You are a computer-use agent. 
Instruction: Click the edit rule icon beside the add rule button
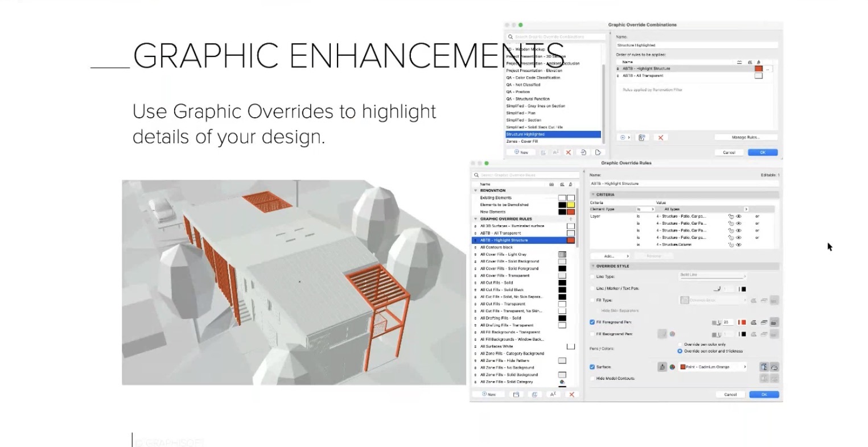coord(641,138)
